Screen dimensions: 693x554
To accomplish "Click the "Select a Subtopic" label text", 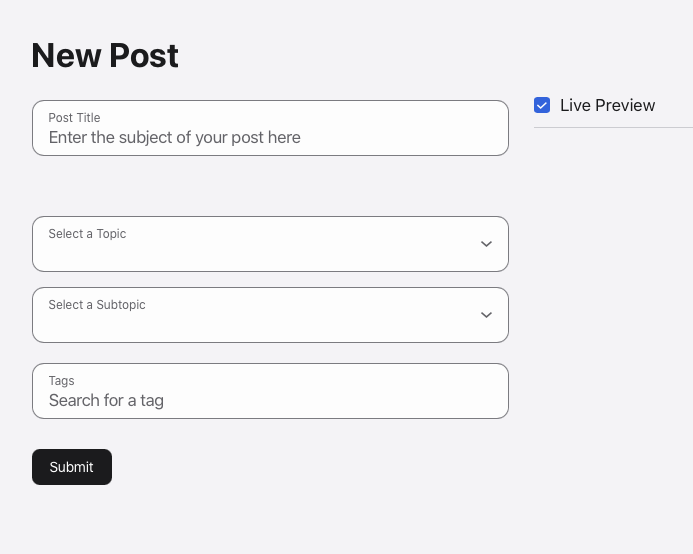I will tap(97, 305).
